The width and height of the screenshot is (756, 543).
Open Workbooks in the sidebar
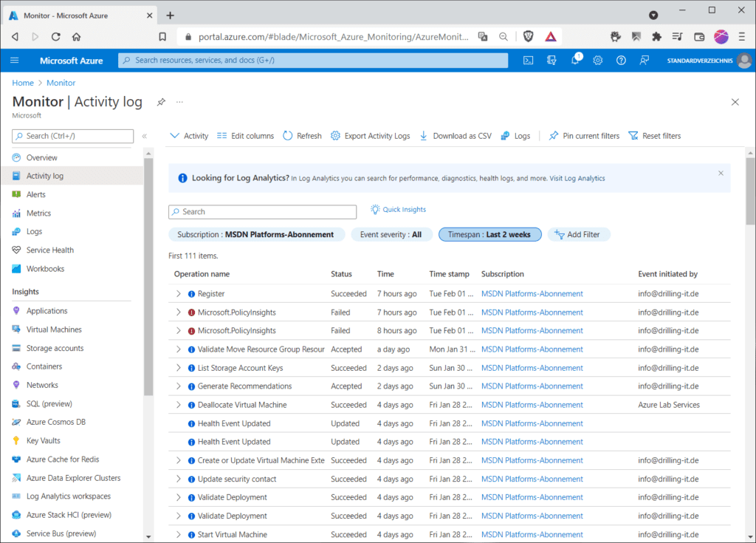tap(45, 269)
